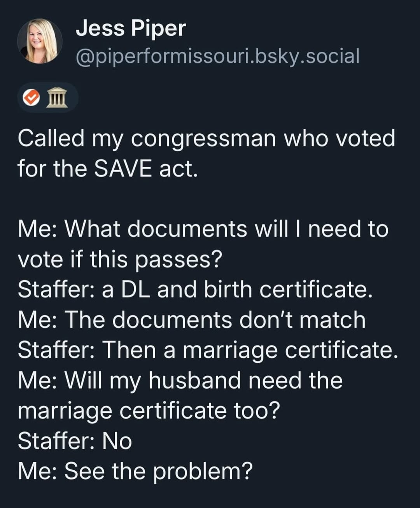
Task: Click the line 'Me: The documents don't match'
Action: click(192, 320)
